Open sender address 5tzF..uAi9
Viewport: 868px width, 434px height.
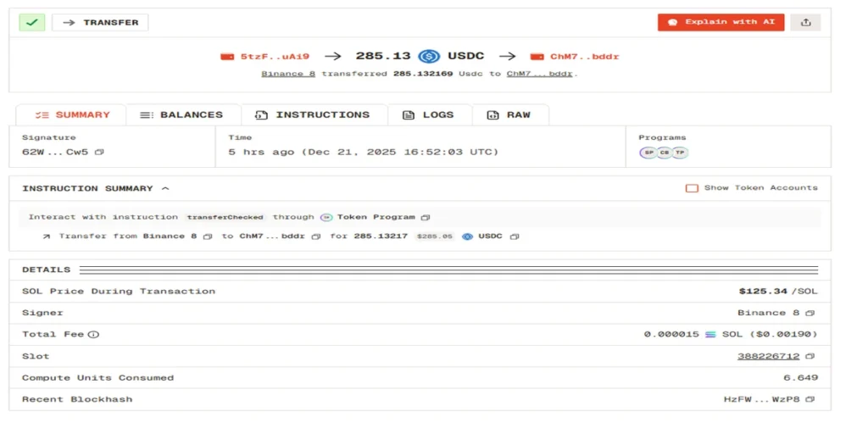pyautogui.click(x=275, y=57)
